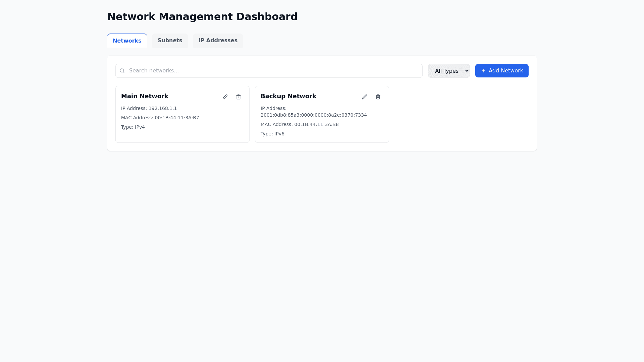
Task: Open the Subnets tab
Action: pos(170,41)
